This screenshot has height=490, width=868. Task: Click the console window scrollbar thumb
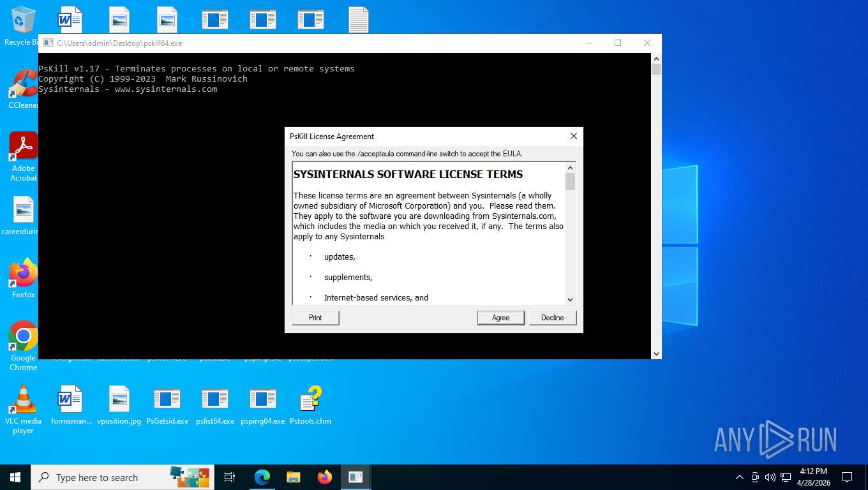(656, 70)
